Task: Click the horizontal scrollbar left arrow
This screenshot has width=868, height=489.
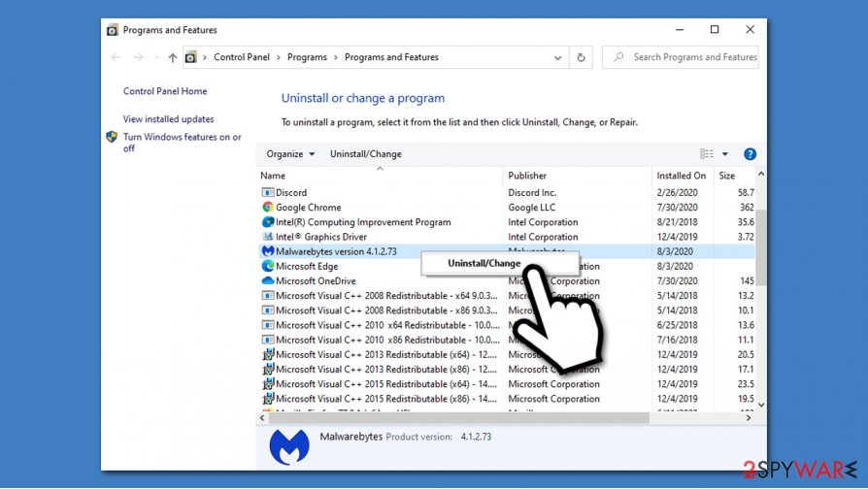Action: 262,418
